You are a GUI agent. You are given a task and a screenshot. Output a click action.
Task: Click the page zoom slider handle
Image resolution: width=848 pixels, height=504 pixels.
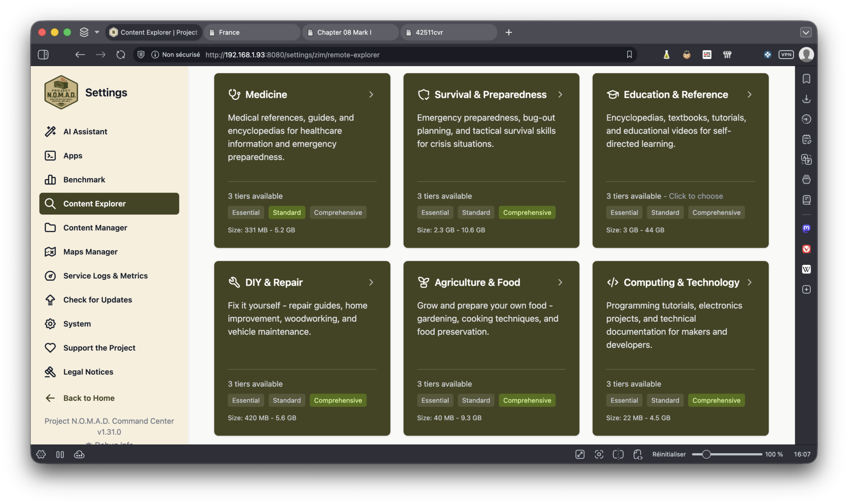[x=706, y=454]
